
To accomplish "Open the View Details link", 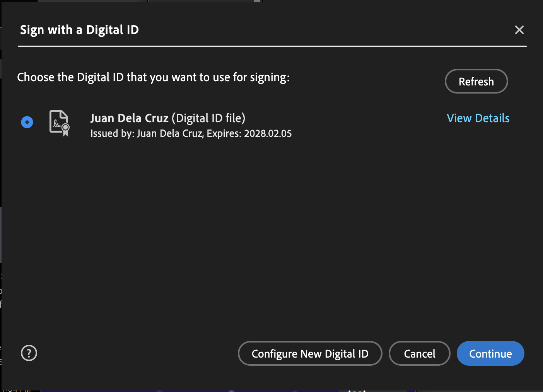I will click(478, 118).
